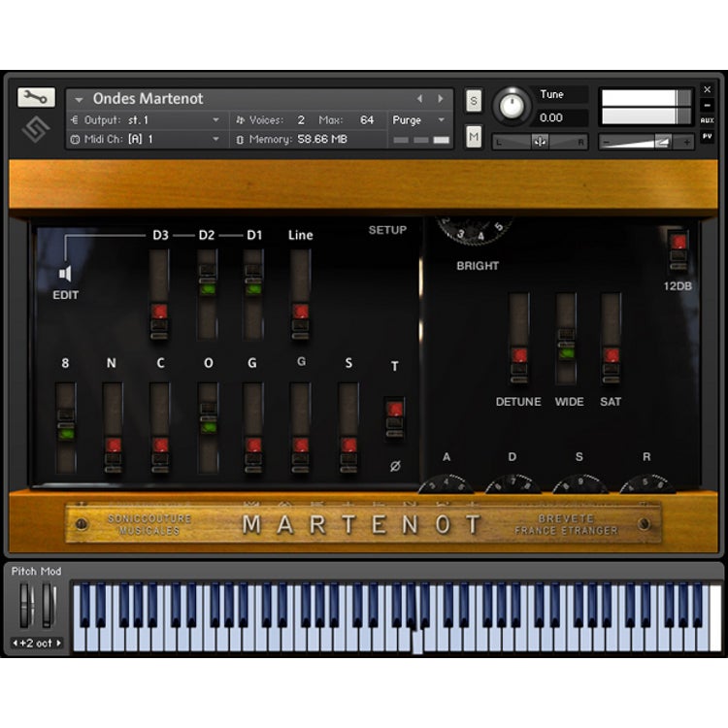728x728 pixels.
Task: Click the Tune value 0.00 field
Action: [562, 117]
